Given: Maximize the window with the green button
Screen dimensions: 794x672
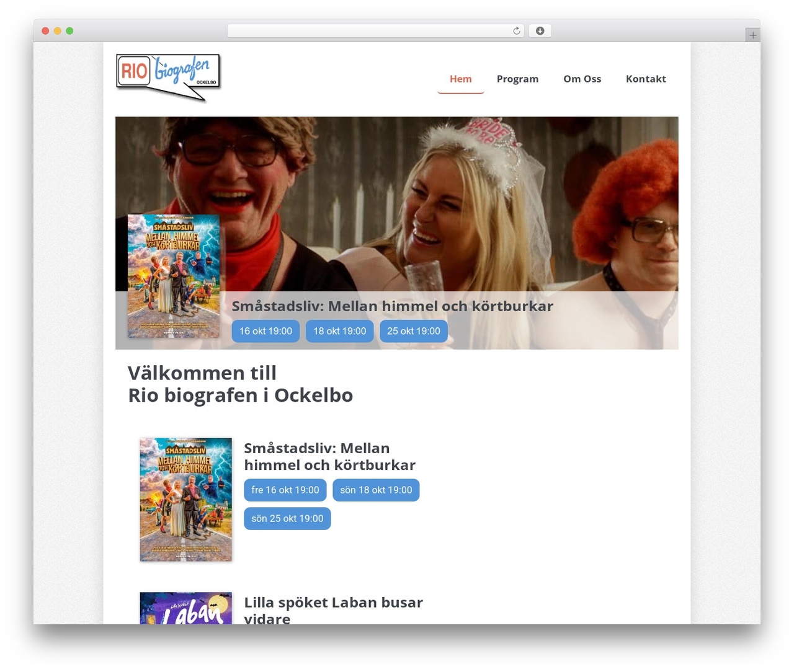Looking at the screenshot, I should click(x=69, y=31).
